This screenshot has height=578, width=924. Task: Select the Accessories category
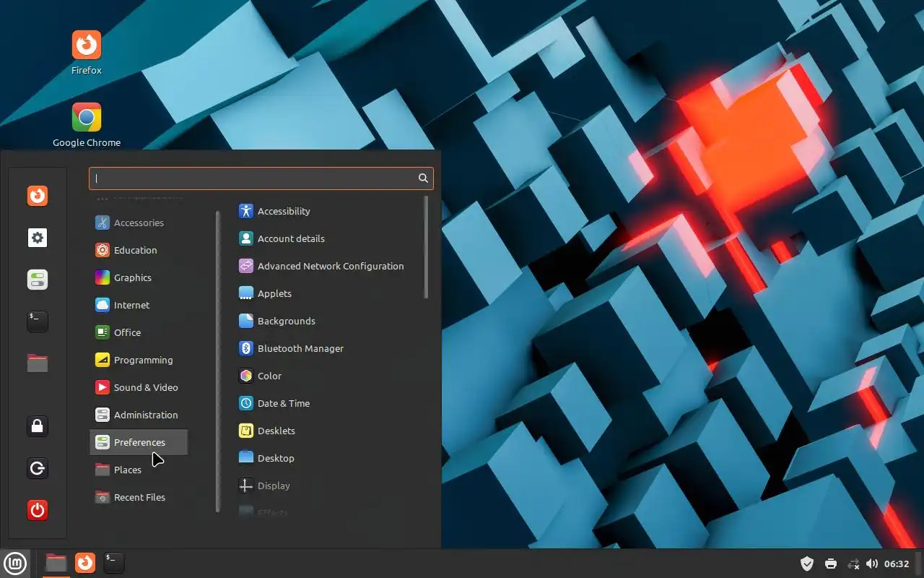pos(139,223)
